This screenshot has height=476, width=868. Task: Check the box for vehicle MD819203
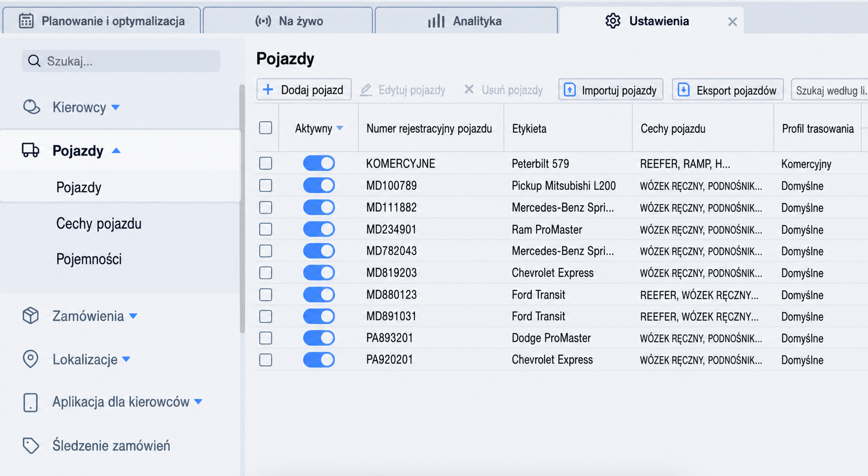tap(265, 273)
